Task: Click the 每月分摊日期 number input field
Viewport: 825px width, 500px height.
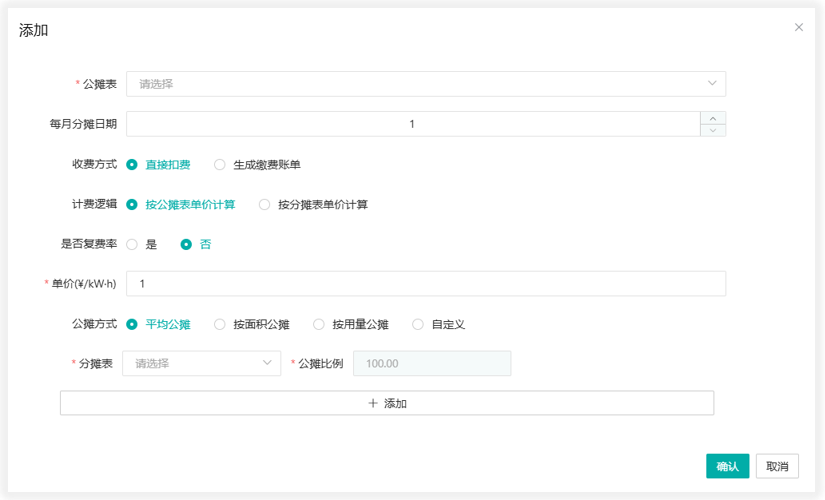Action: pyautogui.click(x=413, y=124)
